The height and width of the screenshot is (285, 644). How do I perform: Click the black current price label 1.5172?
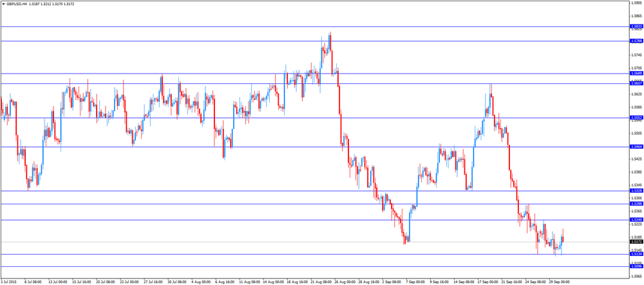pyautogui.click(x=636, y=242)
